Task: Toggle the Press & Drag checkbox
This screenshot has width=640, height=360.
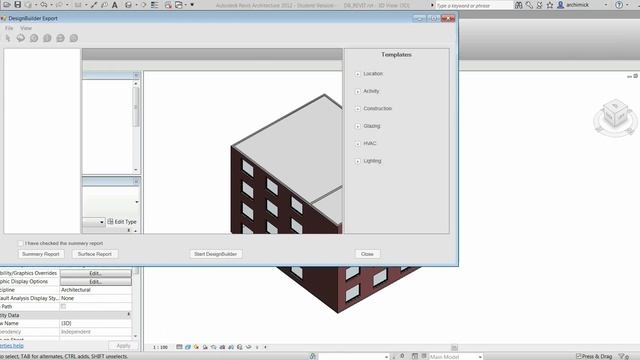Action: coord(578,356)
